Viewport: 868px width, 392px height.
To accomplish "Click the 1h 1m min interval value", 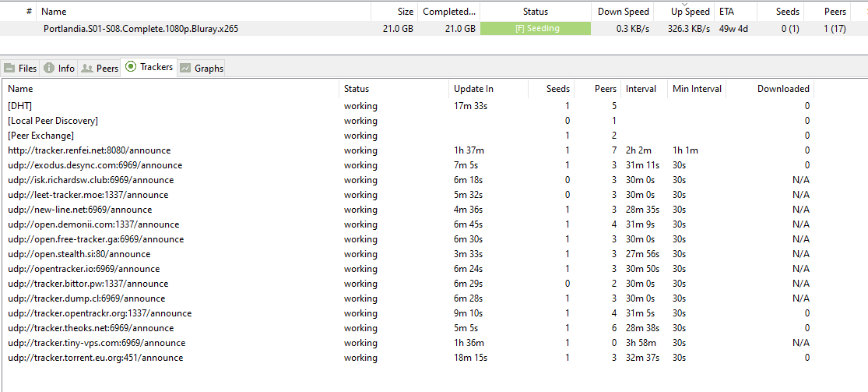I will [x=685, y=150].
